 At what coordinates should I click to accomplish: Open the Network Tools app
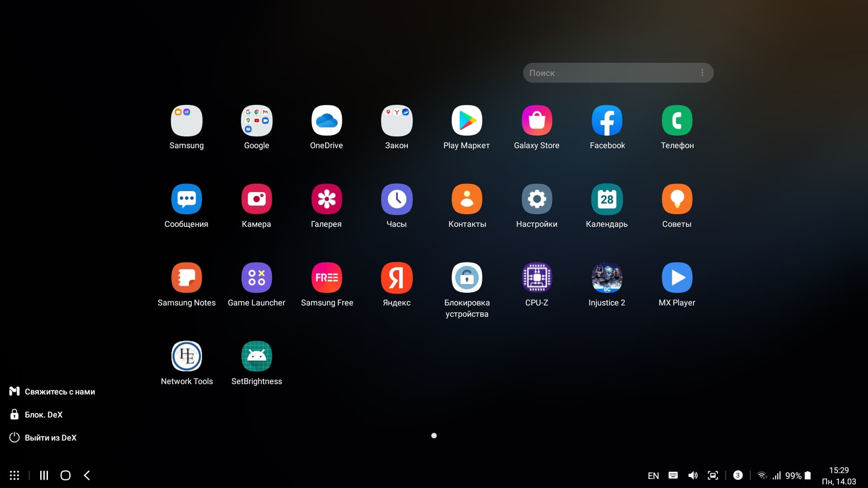(x=187, y=357)
